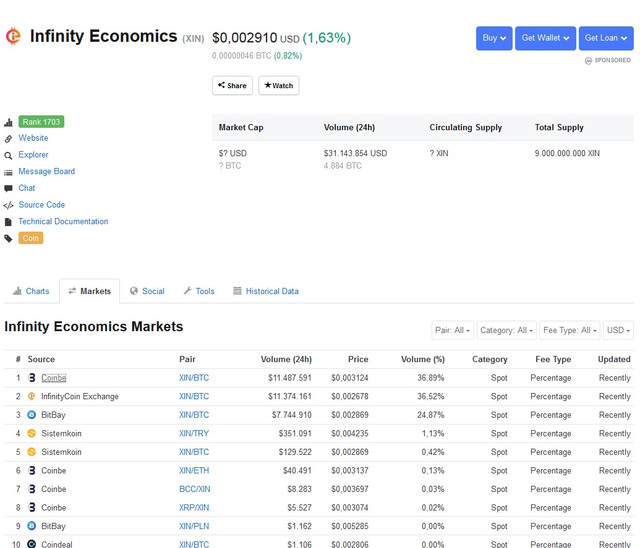Click the code brackets icon beside Source Code
Image resolution: width=640 pixels, height=548 pixels.
(8, 205)
